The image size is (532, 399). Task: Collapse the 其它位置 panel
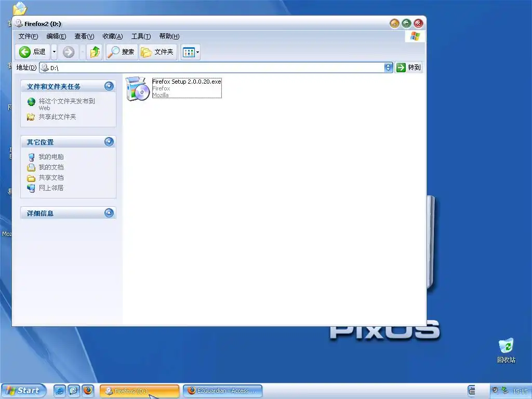109,141
